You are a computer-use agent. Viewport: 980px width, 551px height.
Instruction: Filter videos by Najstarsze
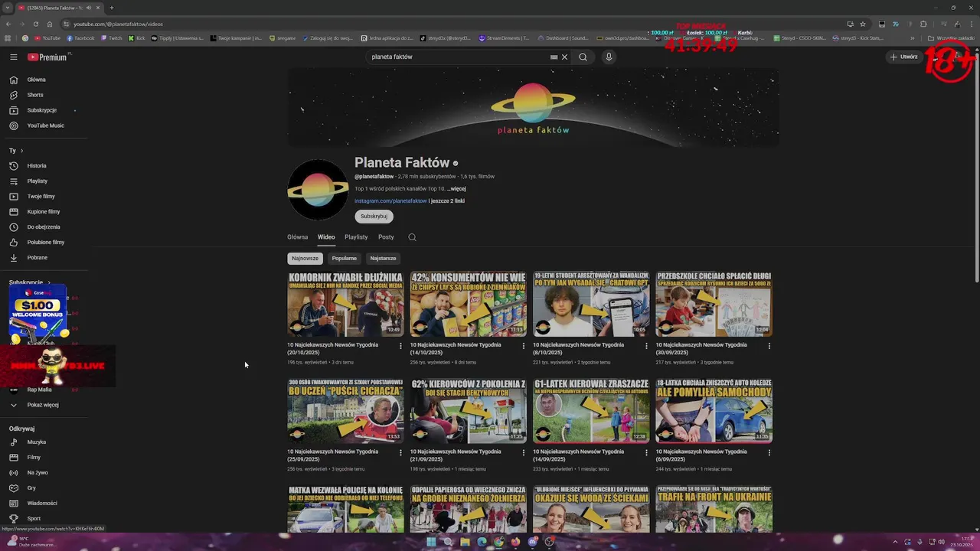pos(383,259)
